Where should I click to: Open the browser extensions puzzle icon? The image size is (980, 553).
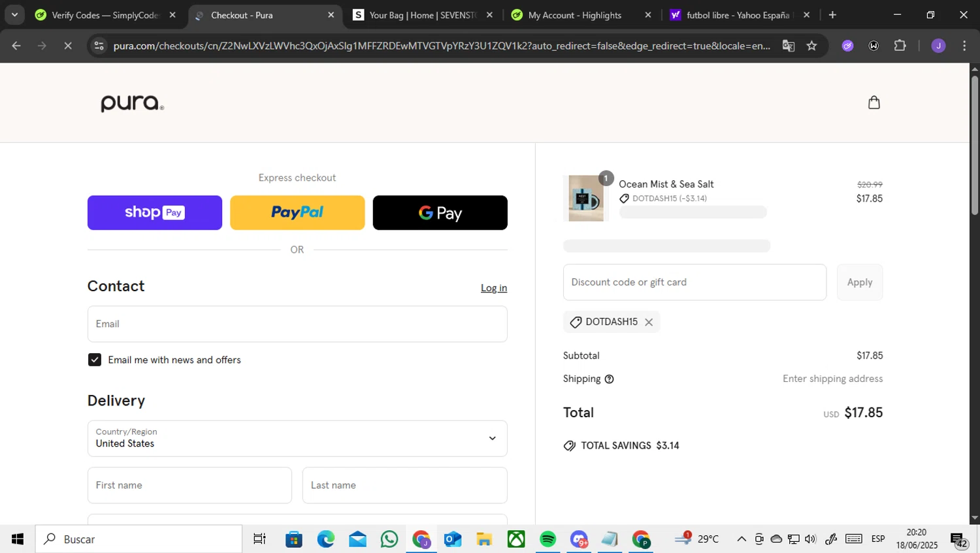pyautogui.click(x=900, y=46)
